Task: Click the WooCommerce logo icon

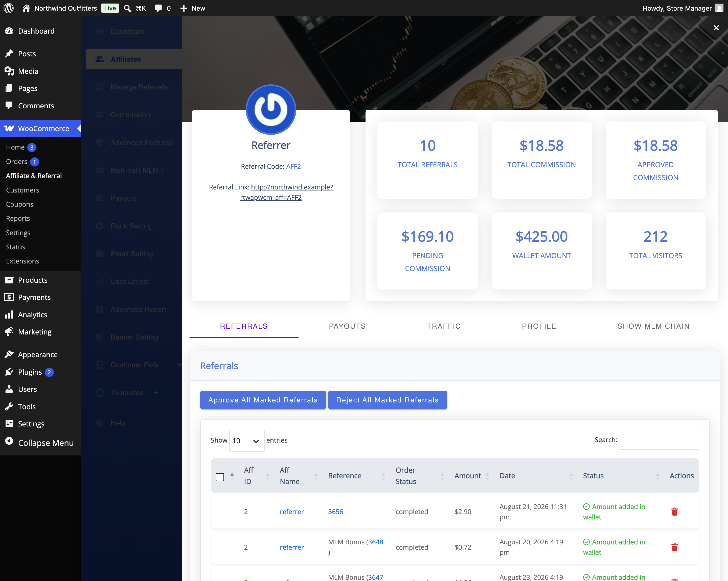Action: [x=9, y=128]
